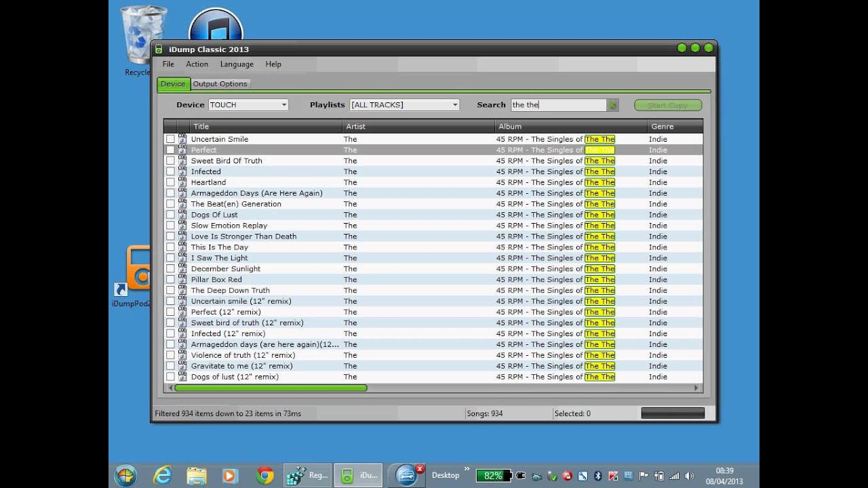This screenshot has height=488, width=868.
Task: Click the blue taskbar app with red X badge
Action: tap(408, 475)
